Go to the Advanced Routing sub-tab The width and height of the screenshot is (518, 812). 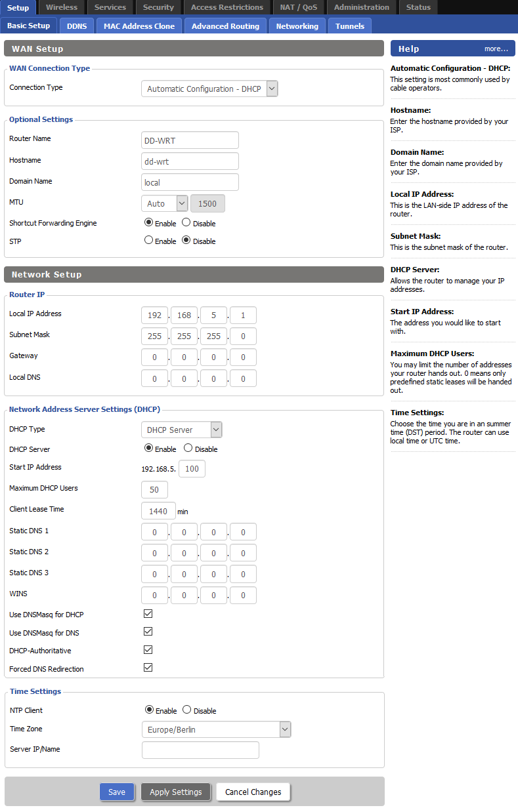225,26
